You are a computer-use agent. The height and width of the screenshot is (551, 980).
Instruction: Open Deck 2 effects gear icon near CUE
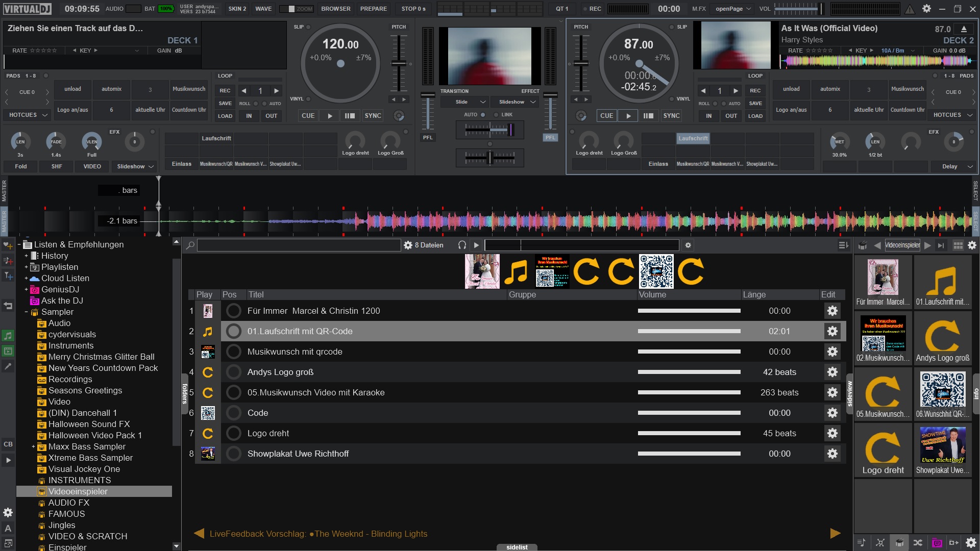pyautogui.click(x=581, y=116)
